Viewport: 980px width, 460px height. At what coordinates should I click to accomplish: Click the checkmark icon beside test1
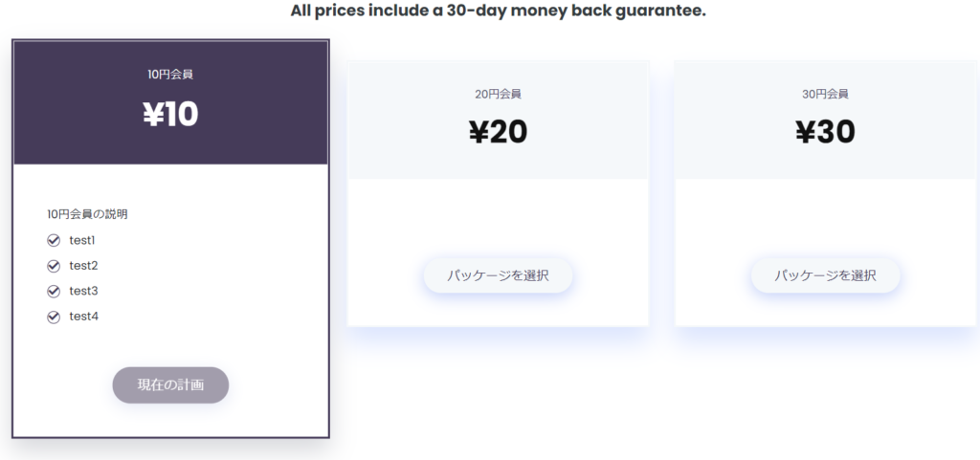[x=54, y=241]
